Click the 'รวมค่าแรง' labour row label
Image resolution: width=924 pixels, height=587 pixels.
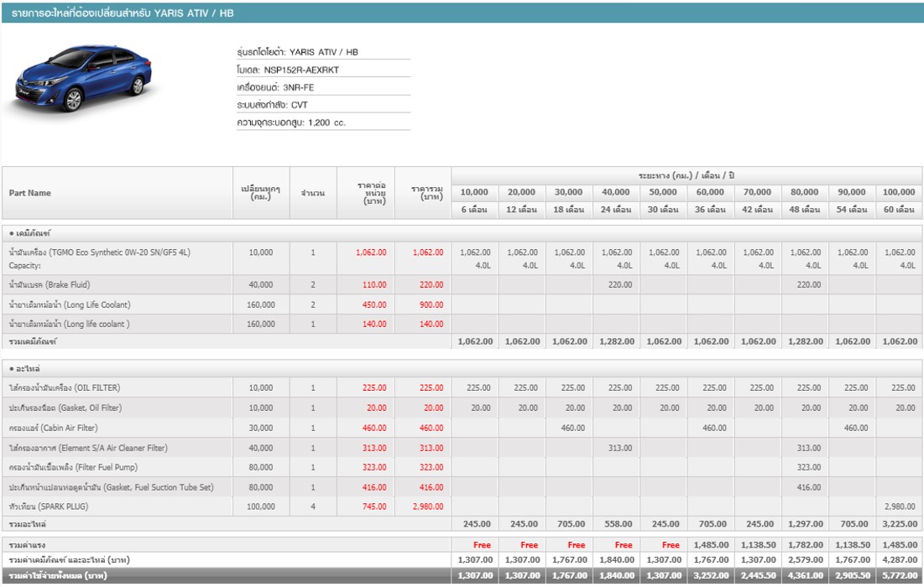click(x=27, y=545)
